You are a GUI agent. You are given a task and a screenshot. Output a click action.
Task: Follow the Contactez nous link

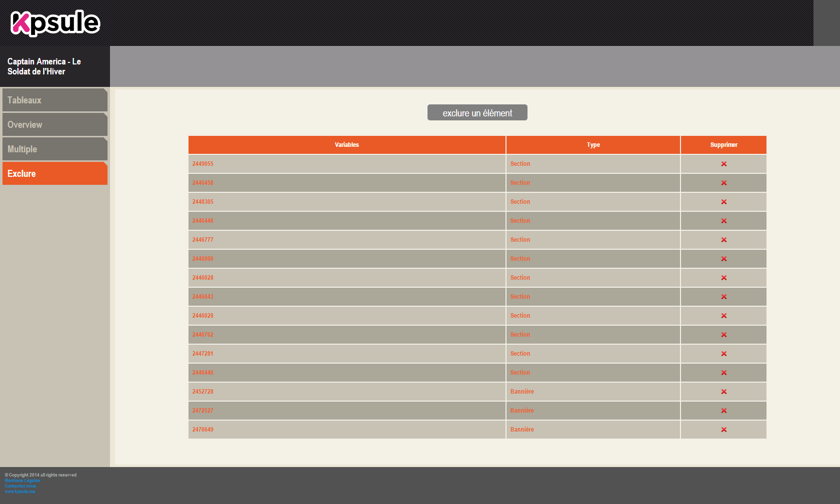click(x=20, y=486)
